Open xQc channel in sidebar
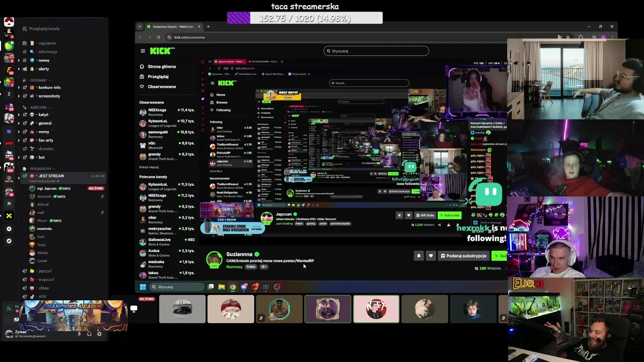This screenshot has width=644, height=362. [x=167, y=145]
